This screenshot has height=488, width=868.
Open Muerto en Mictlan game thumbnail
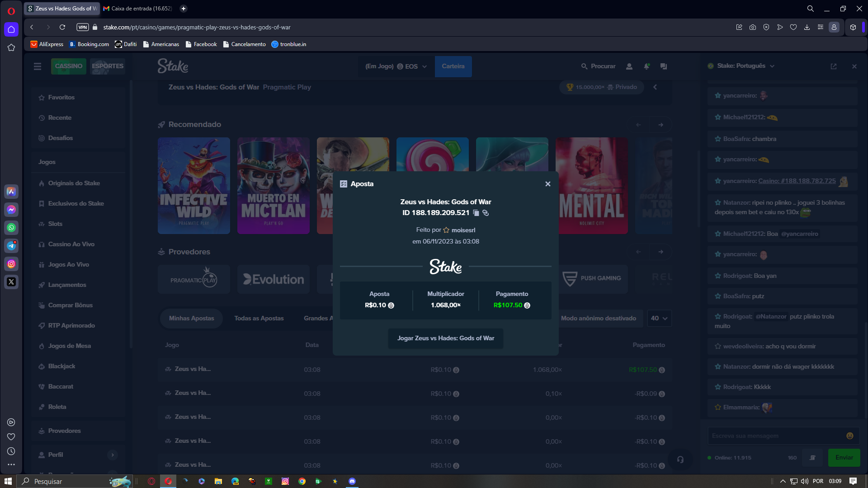point(273,186)
